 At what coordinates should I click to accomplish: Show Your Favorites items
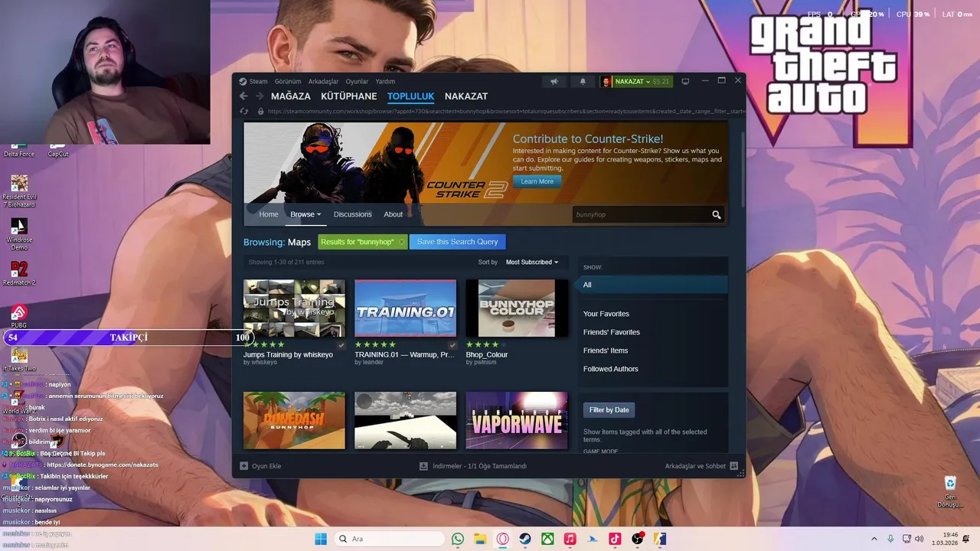point(606,314)
